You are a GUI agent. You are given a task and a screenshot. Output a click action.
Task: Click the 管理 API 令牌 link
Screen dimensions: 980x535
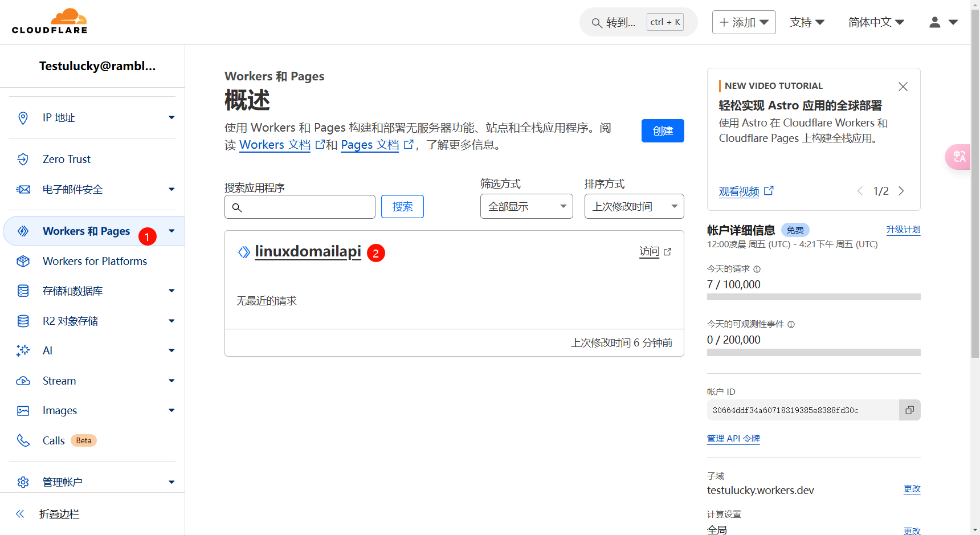(x=733, y=438)
